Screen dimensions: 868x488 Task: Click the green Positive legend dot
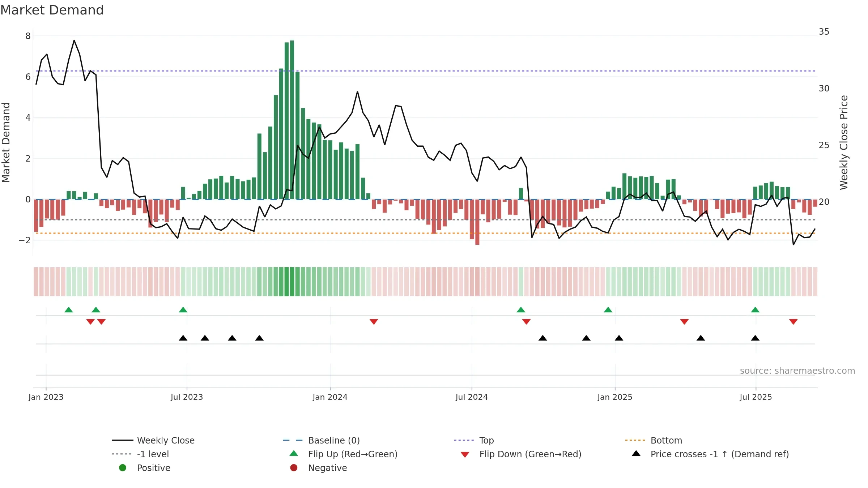click(123, 468)
